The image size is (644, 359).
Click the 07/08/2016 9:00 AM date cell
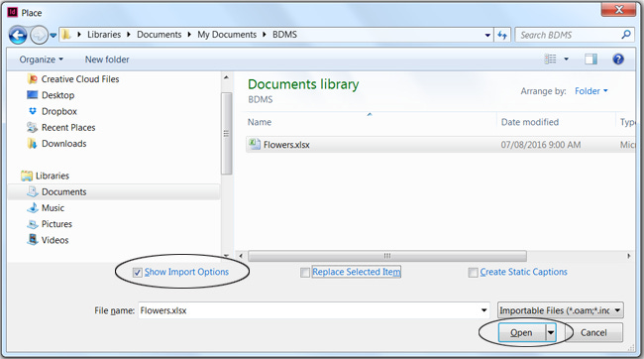click(x=541, y=145)
